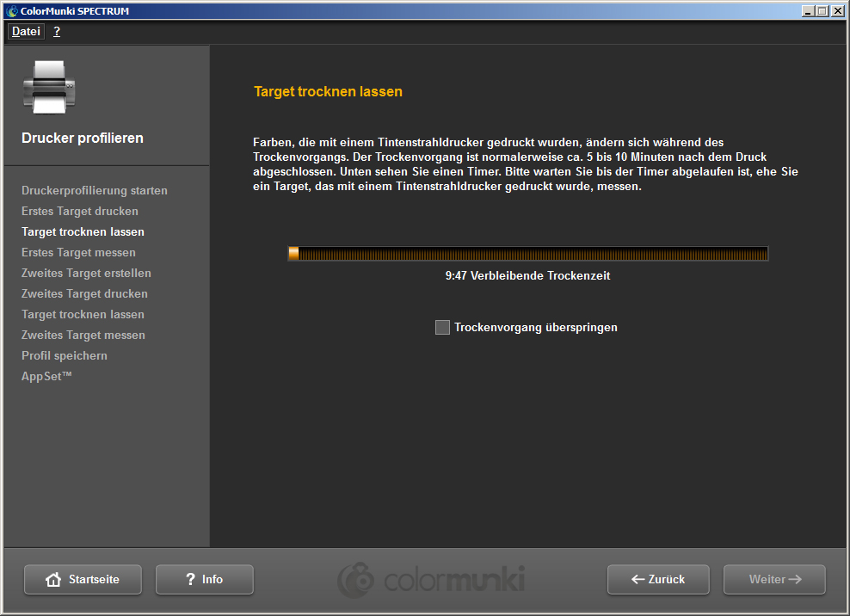Enable Trockenvorgang überspringen checkbox
Image resolution: width=850 pixels, height=616 pixels.
442,327
